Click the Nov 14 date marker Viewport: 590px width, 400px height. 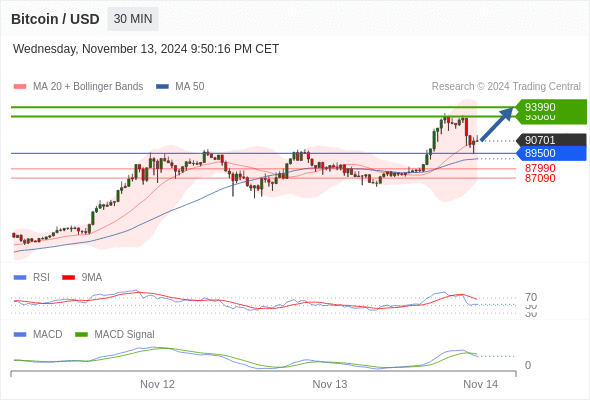[481, 384]
